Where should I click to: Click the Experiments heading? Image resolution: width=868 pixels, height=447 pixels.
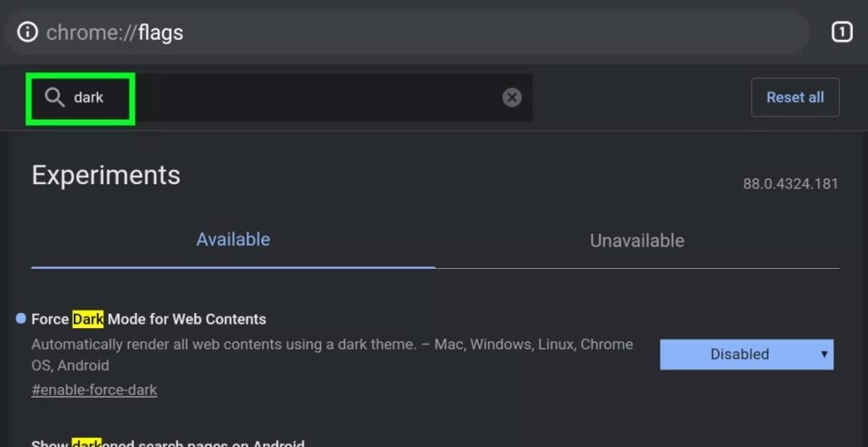(x=106, y=175)
